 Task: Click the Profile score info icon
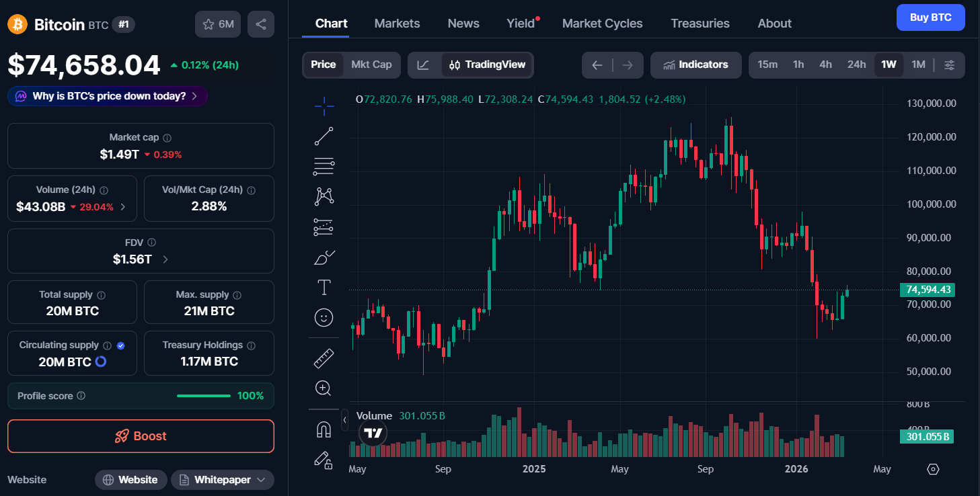[81, 396]
